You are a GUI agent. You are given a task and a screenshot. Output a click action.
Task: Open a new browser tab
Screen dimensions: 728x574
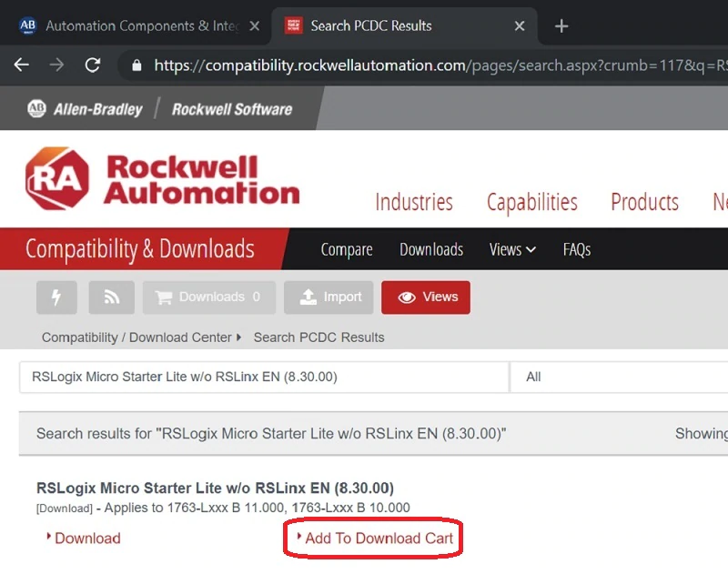pos(561,26)
